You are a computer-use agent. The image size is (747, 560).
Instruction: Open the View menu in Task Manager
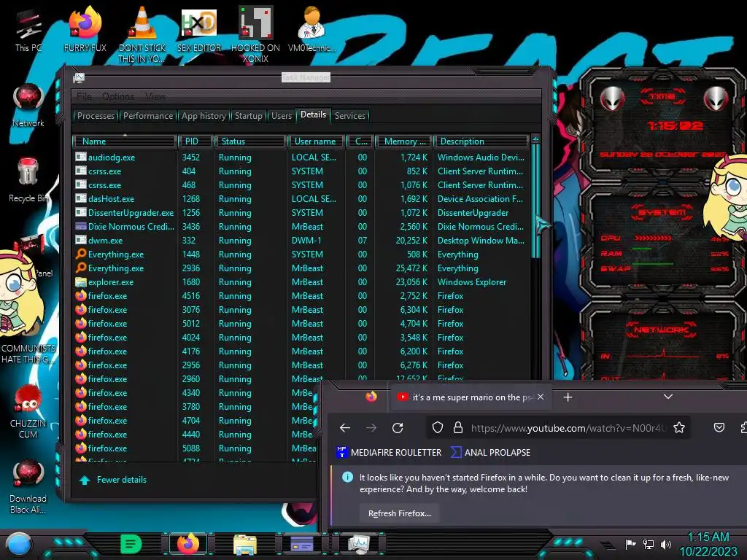(x=155, y=97)
